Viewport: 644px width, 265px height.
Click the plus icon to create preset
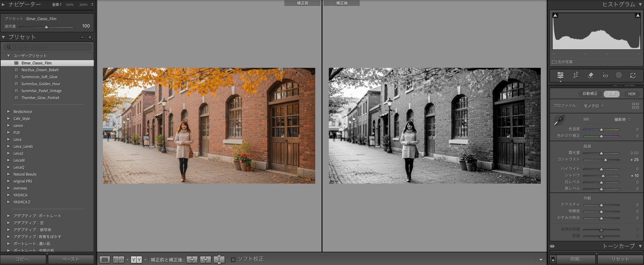tap(91, 37)
